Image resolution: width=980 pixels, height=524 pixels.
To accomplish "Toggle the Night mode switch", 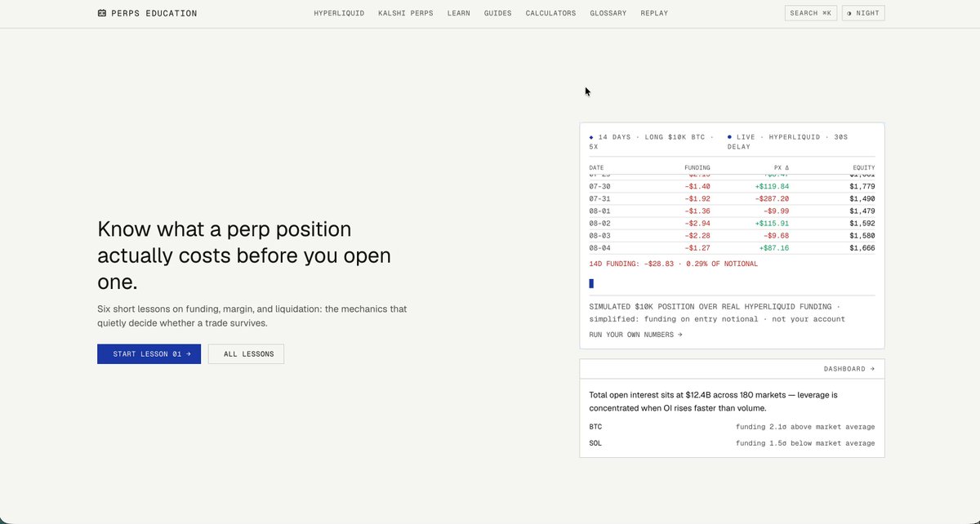I will (863, 13).
